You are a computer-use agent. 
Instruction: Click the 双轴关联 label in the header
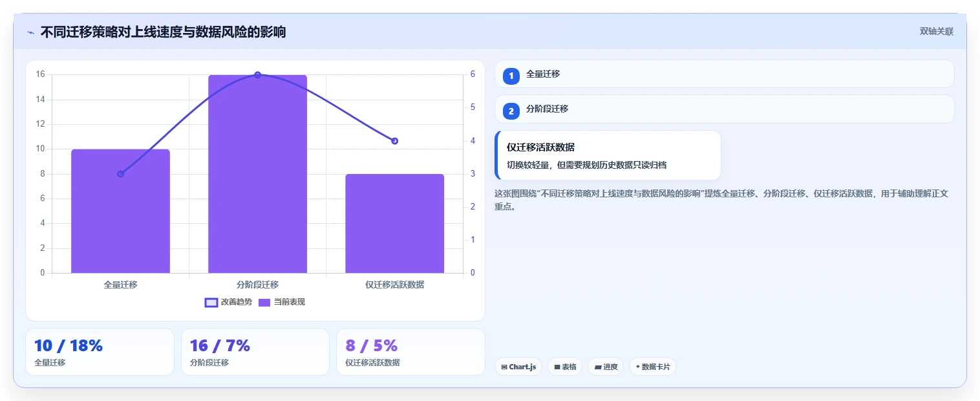pos(936,32)
